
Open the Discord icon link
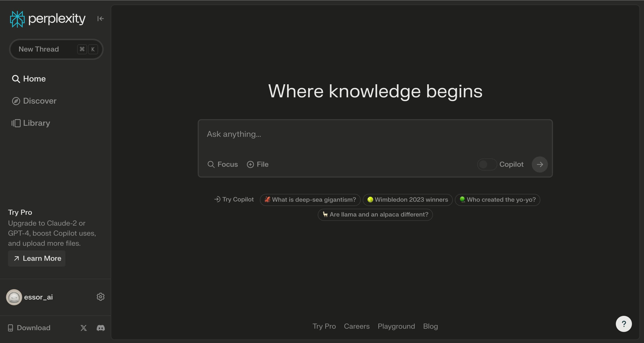click(x=101, y=328)
